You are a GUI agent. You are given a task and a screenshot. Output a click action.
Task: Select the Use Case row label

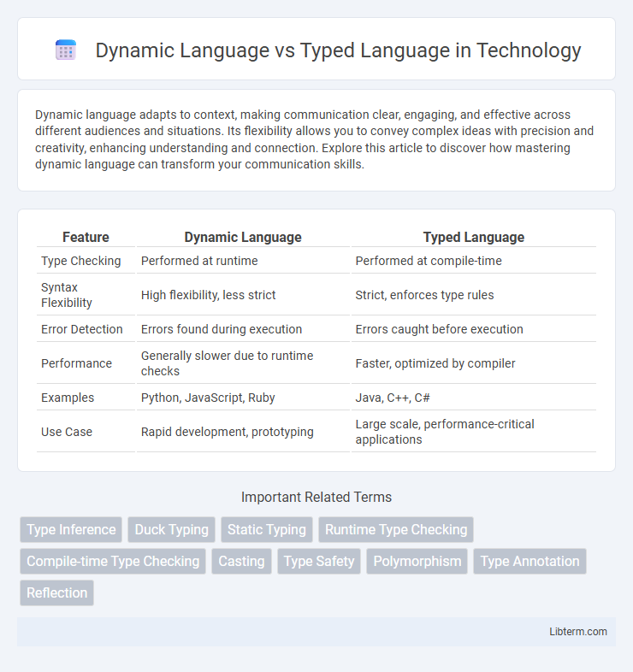tap(67, 432)
